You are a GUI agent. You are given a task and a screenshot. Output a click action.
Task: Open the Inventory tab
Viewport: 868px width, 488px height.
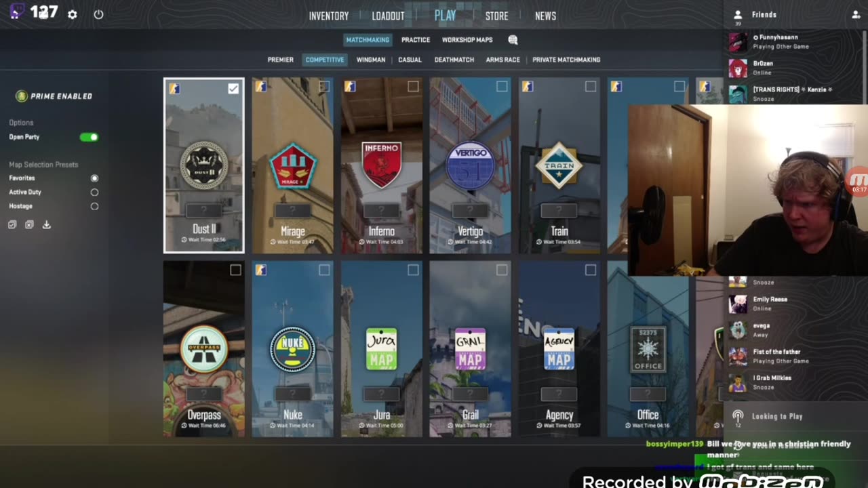point(329,16)
